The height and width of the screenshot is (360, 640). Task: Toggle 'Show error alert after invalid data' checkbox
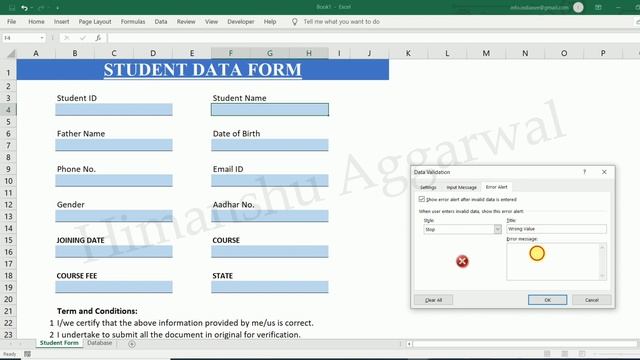coord(422,199)
